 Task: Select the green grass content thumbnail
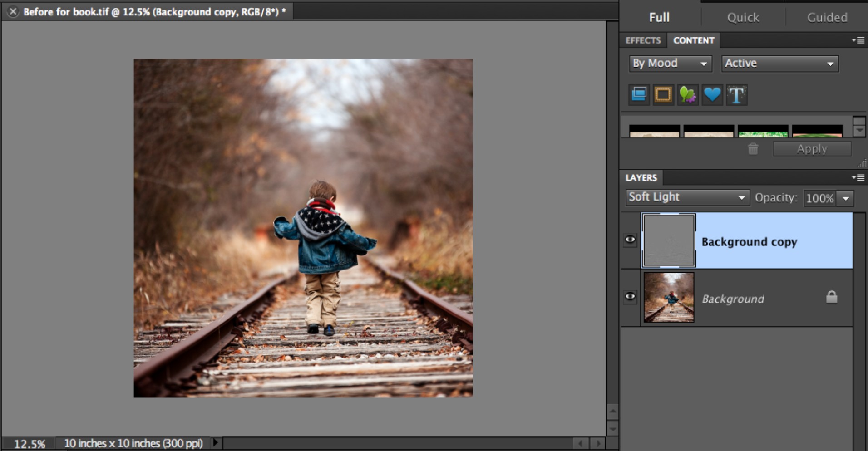(x=763, y=131)
